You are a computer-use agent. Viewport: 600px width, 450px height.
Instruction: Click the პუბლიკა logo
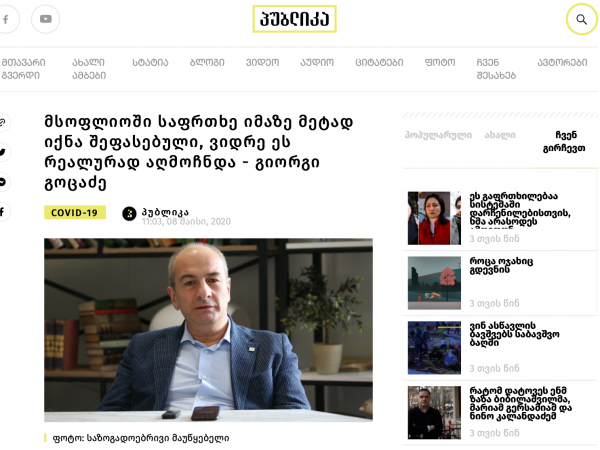click(294, 19)
